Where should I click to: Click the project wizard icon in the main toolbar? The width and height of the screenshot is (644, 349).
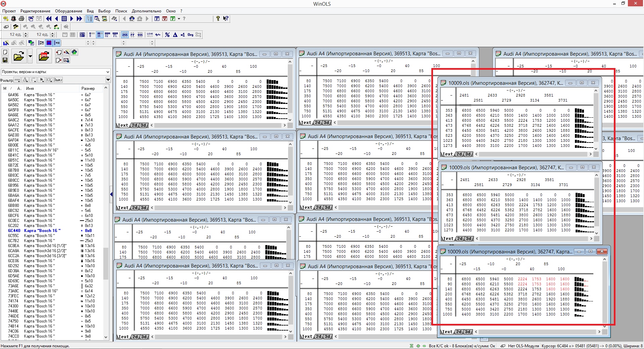click(x=6, y=19)
